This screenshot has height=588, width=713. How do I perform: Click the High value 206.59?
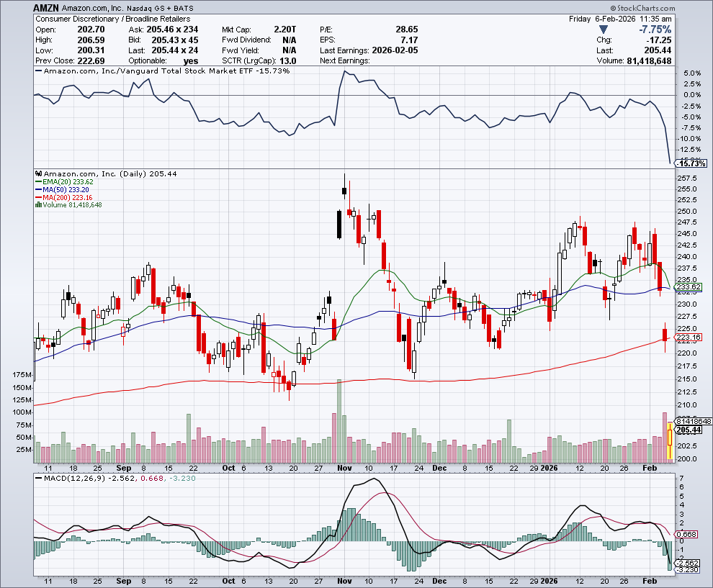click(91, 40)
